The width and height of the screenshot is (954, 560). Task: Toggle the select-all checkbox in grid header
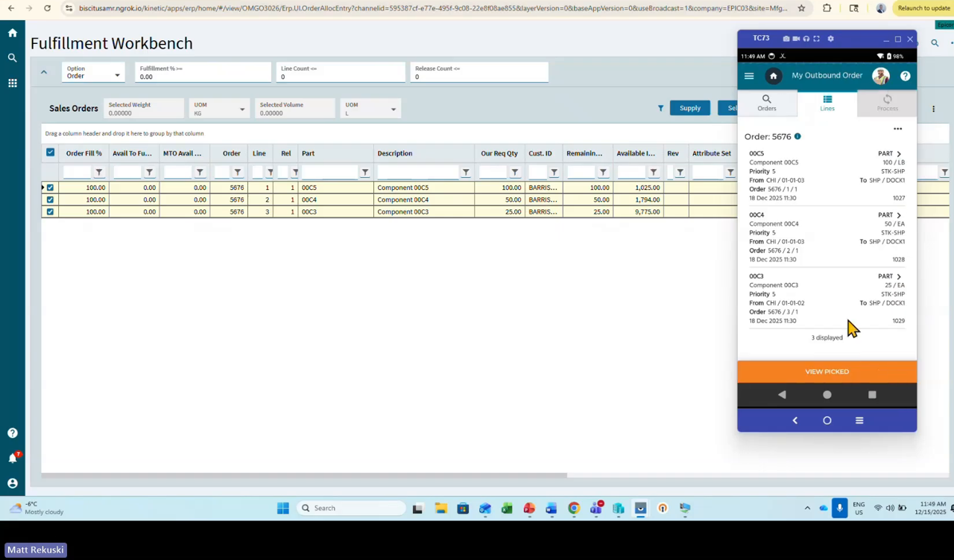50,153
